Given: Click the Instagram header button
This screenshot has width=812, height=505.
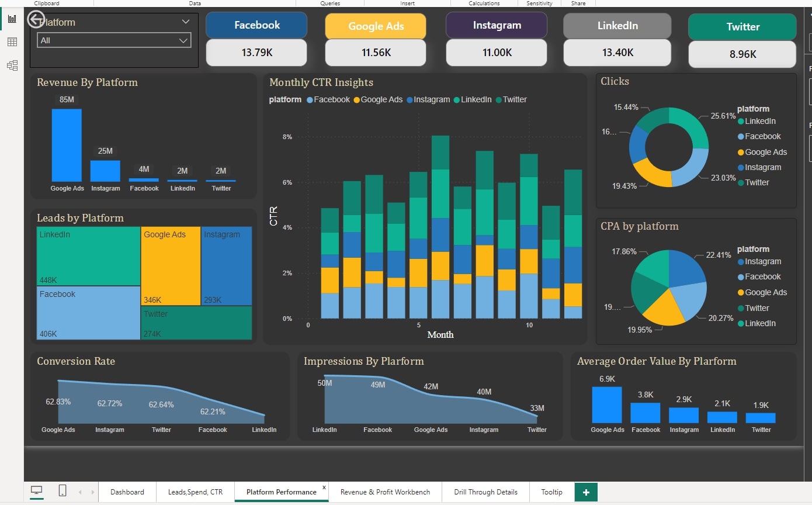Looking at the screenshot, I should [497, 25].
